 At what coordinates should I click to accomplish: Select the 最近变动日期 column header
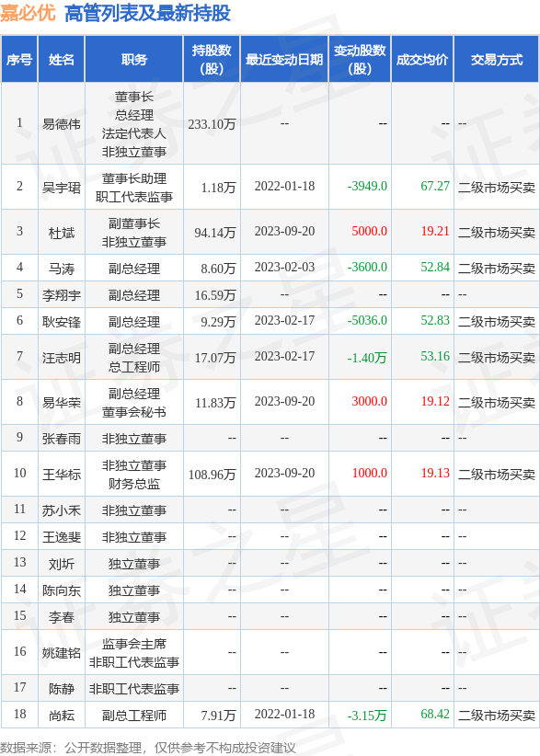(284, 60)
